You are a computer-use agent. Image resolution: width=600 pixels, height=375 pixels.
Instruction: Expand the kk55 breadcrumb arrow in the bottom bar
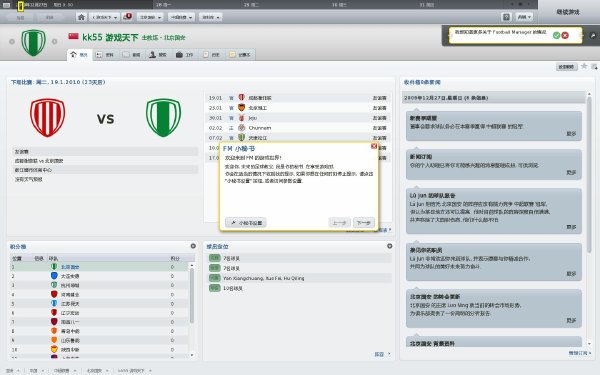150,370
